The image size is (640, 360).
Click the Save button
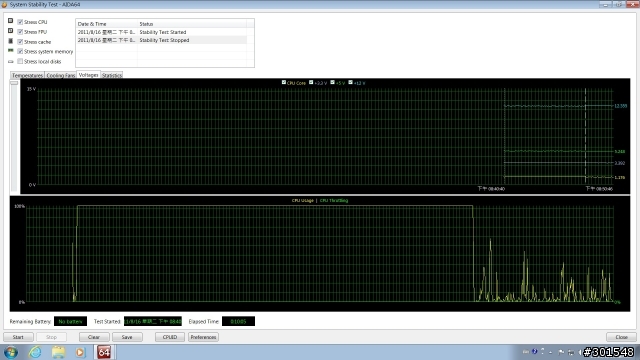tap(127, 337)
